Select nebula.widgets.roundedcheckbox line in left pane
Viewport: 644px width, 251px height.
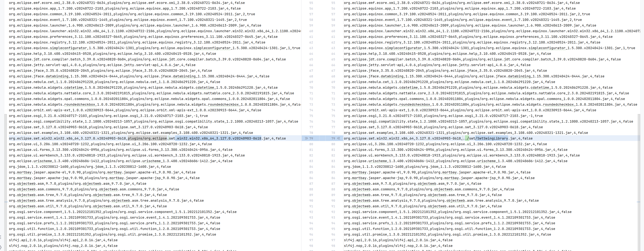pos(154,105)
